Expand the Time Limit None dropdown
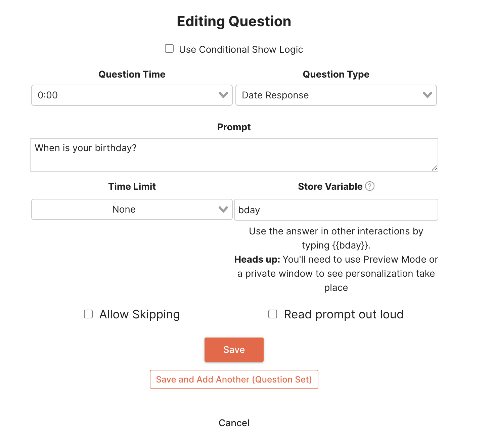This screenshot has height=448, width=493. pos(128,210)
